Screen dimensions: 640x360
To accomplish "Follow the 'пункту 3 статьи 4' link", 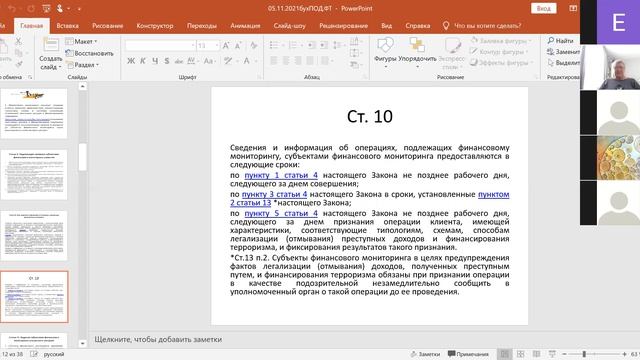I will (274, 194).
